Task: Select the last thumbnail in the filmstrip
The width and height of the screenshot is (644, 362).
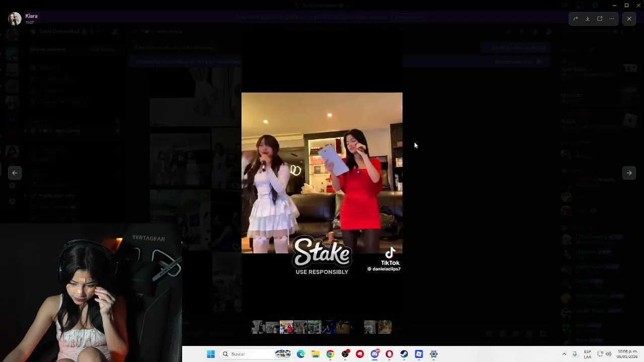Action: tap(385, 327)
